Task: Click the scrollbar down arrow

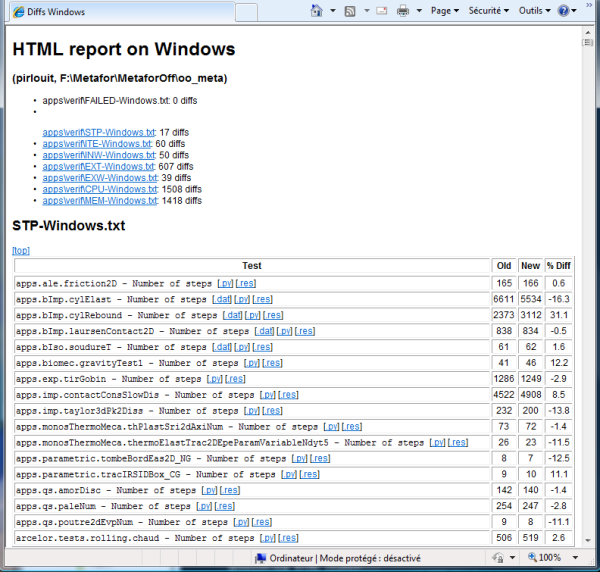Action: [588, 541]
